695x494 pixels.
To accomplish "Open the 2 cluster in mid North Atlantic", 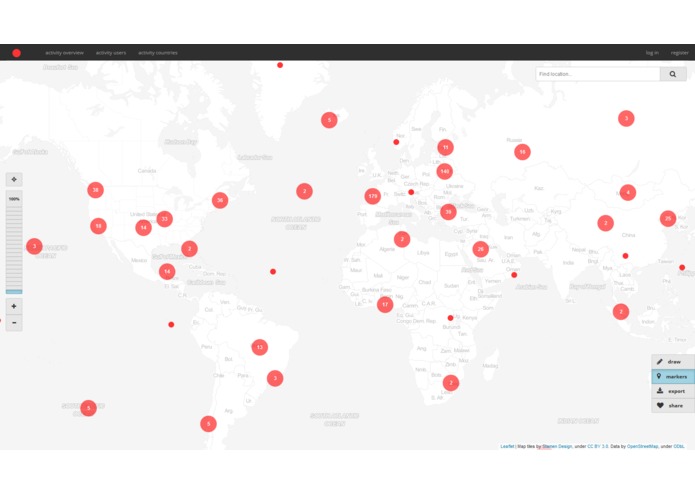I will (305, 191).
